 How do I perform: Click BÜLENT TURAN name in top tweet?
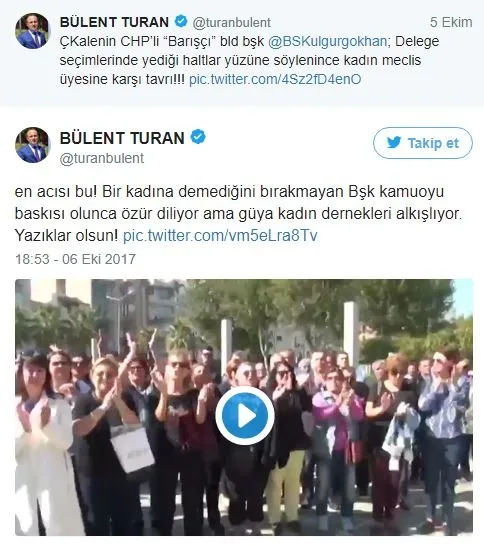coord(114,22)
